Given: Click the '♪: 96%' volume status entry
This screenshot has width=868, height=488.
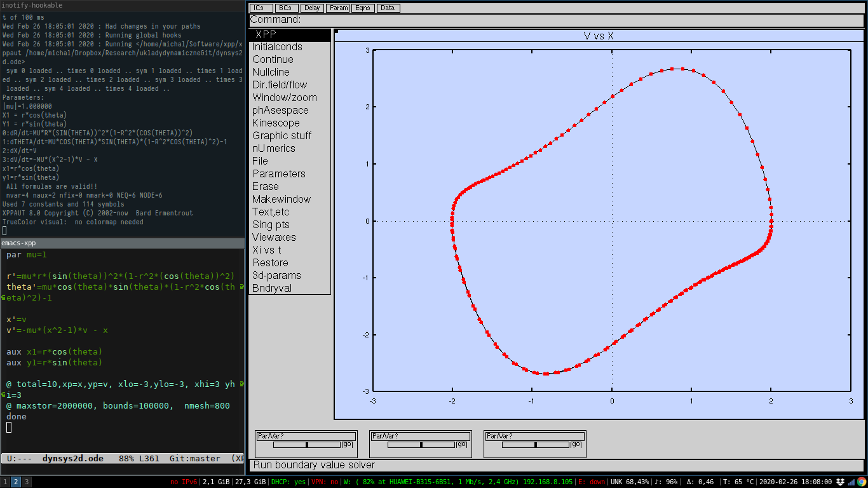Looking at the screenshot, I should coord(667,482).
